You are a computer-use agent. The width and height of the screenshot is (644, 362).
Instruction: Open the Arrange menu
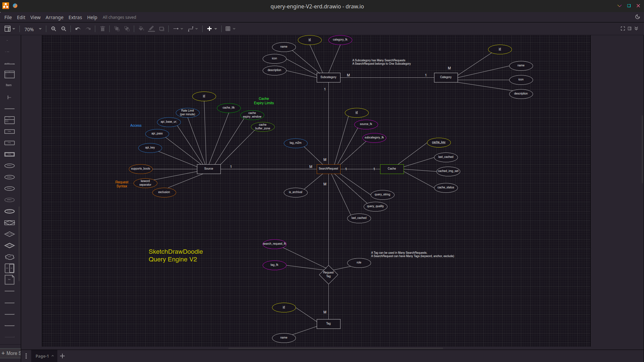(x=54, y=17)
